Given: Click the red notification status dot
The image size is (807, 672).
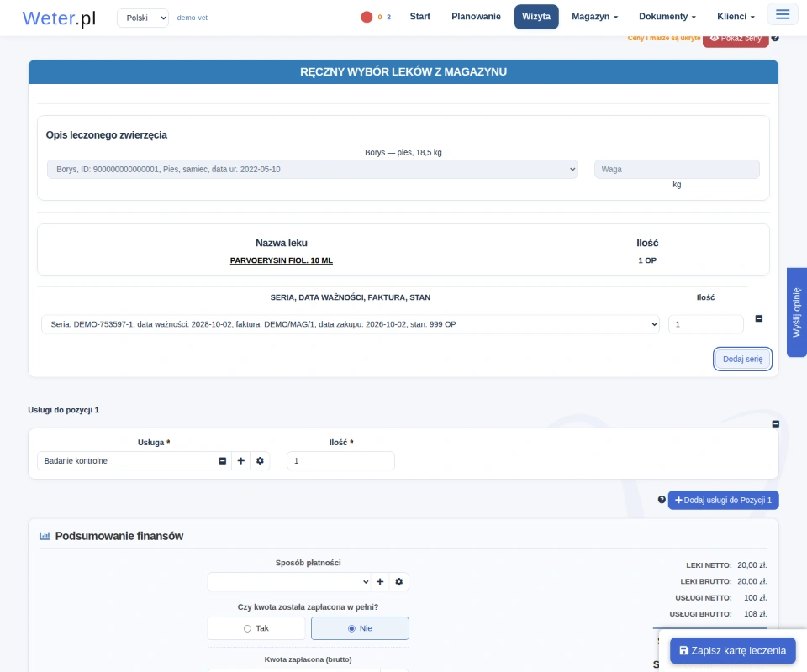Looking at the screenshot, I should coord(367,17).
